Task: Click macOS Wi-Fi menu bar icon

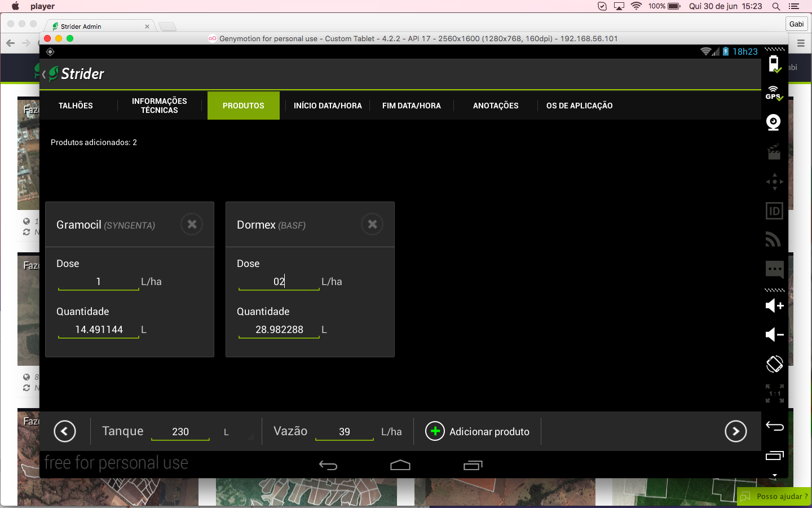Action: click(x=637, y=6)
